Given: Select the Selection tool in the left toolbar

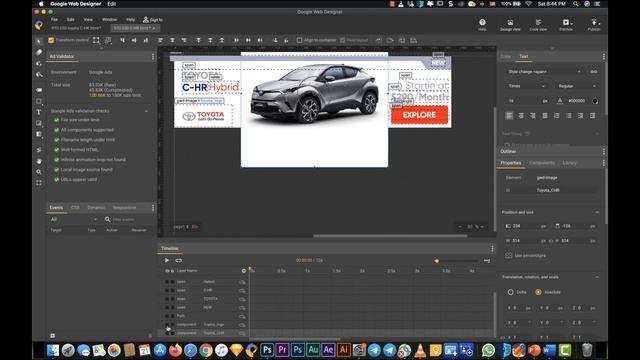Looking at the screenshot, I should (x=39, y=41).
